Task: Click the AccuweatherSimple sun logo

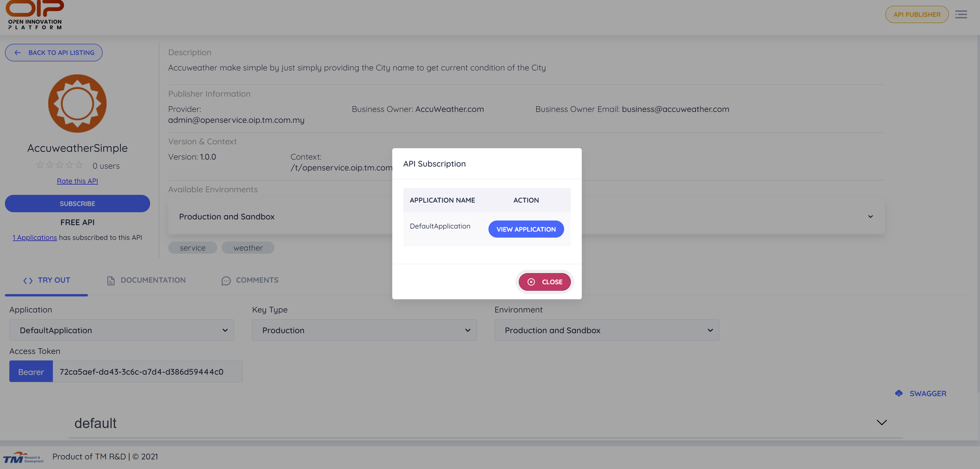Action: click(x=77, y=103)
